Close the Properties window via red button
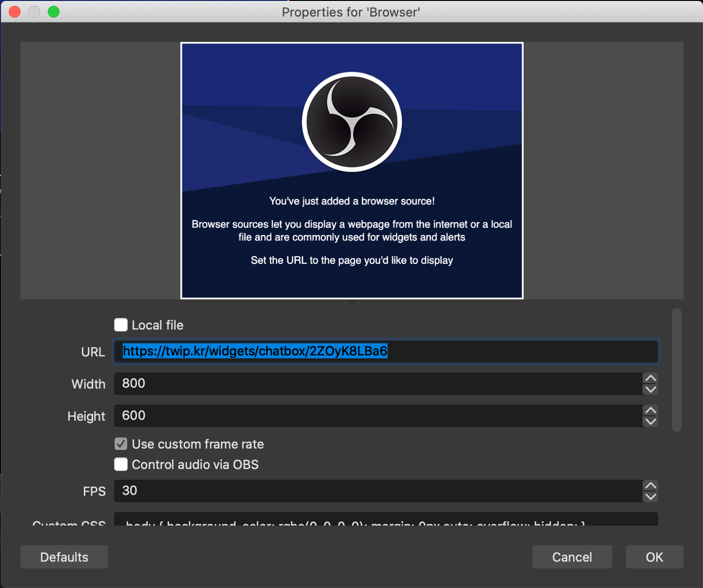Image resolution: width=703 pixels, height=588 pixels. point(15,12)
